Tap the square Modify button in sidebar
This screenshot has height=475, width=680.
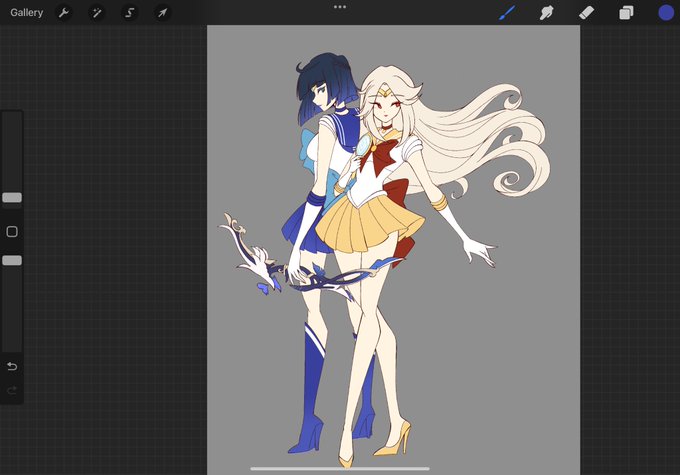12,232
